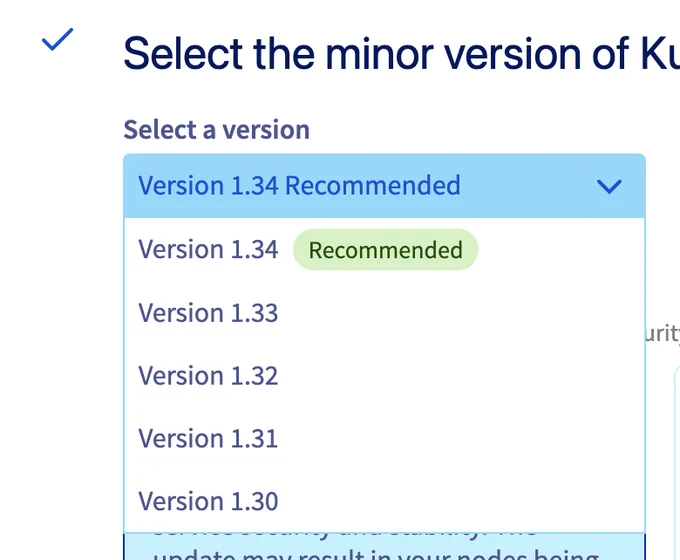Collapse the version list using the chevron arrow
680x560 pixels.
[609, 187]
